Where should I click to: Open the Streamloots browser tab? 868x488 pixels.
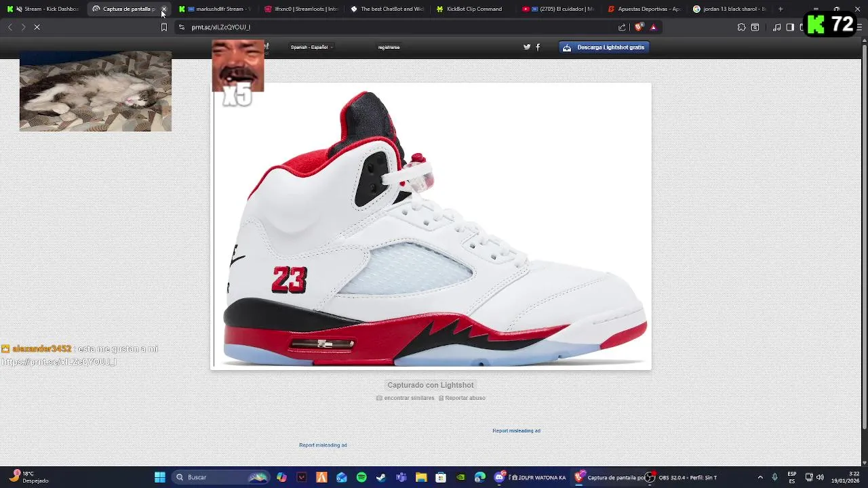pyautogui.click(x=301, y=9)
